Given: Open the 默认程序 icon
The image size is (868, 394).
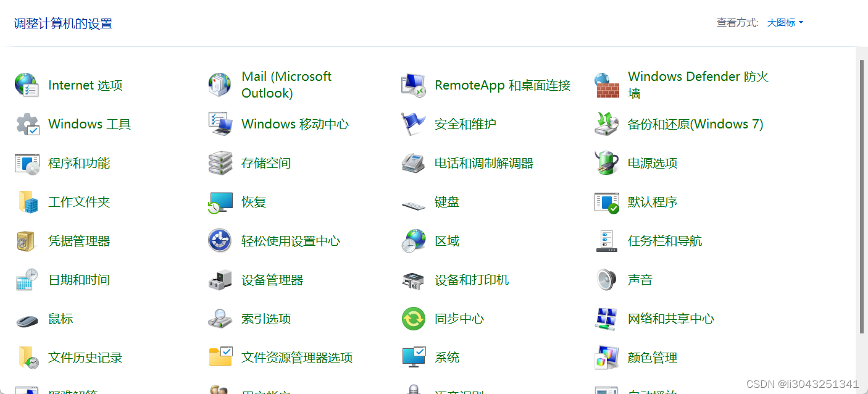Looking at the screenshot, I should point(606,202).
